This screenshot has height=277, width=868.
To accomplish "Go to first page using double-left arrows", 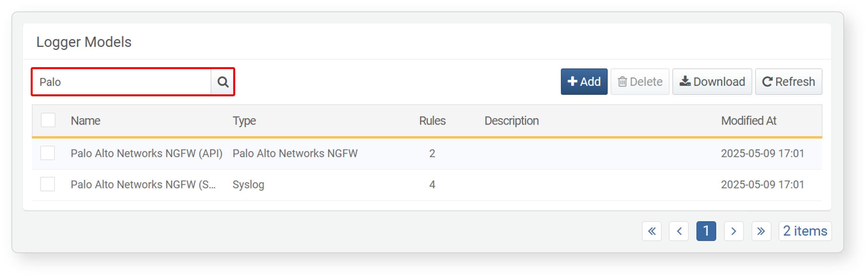I will pos(652,231).
